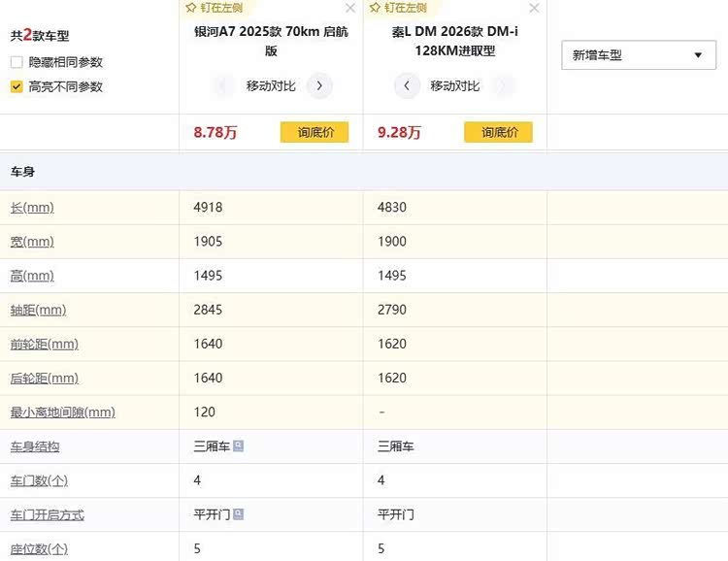Click info icon beside 平开门 in 银河A7 column
The width and height of the screenshot is (728, 561).
[239, 514]
